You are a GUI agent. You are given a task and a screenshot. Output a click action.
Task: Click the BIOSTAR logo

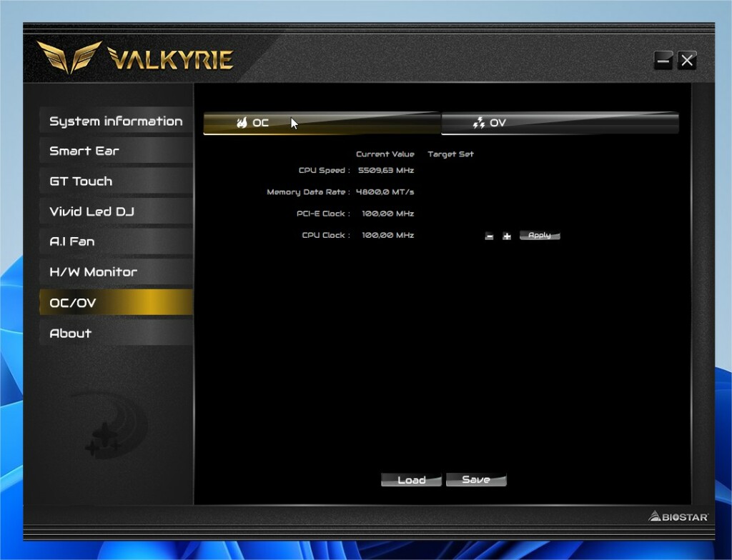coord(678,516)
